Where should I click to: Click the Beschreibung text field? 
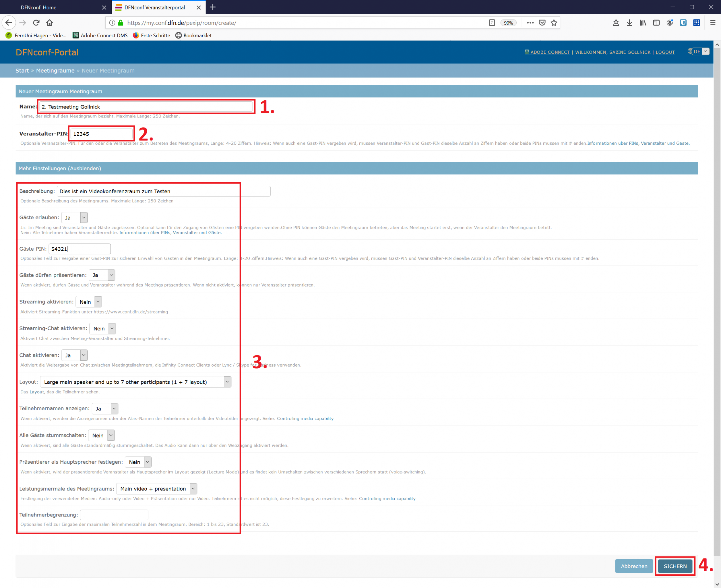[164, 192]
